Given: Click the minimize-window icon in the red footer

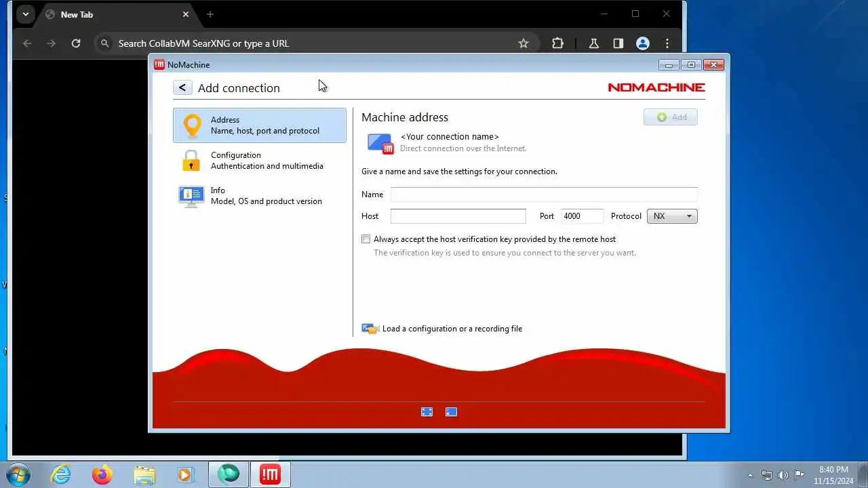Looking at the screenshot, I should coord(451,411).
